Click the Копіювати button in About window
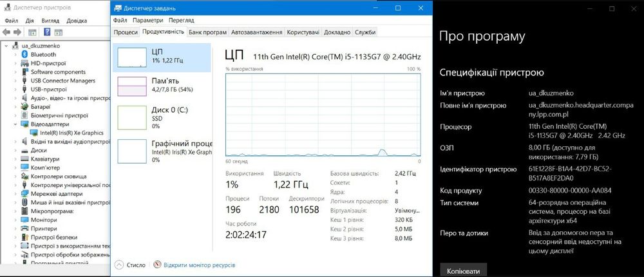The width and height of the screenshot is (644, 277). 463,271
